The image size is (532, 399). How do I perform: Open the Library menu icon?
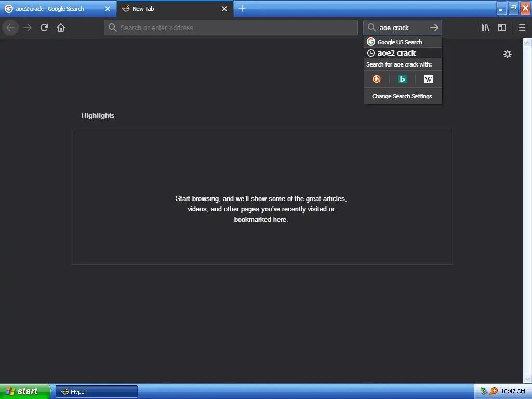(x=485, y=28)
